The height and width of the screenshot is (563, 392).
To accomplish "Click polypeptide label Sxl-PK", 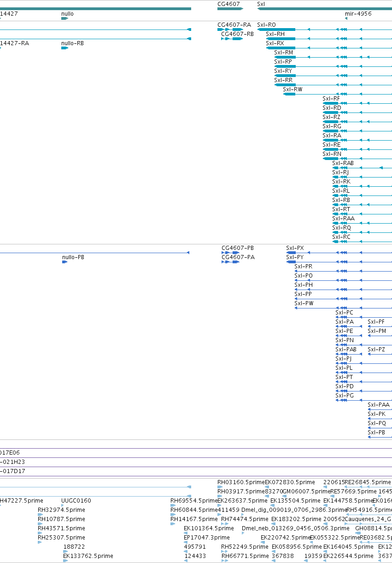I will tap(376, 414).
